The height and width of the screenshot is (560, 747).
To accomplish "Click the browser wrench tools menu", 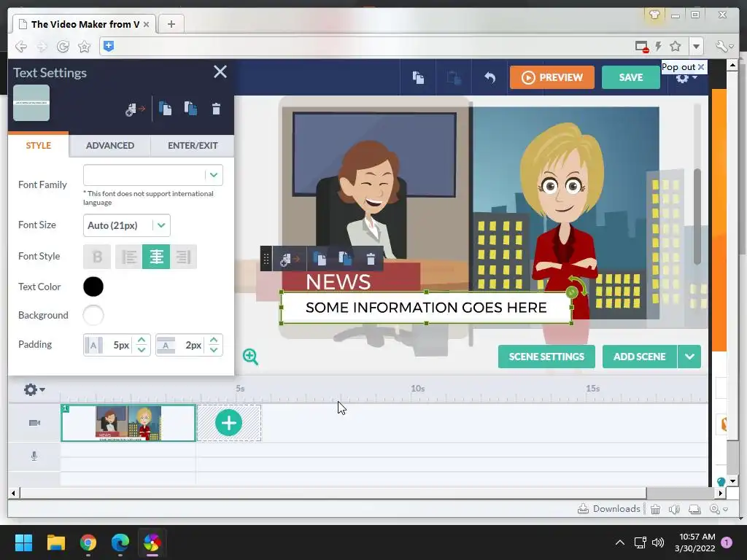I will click(x=724, y=46).
